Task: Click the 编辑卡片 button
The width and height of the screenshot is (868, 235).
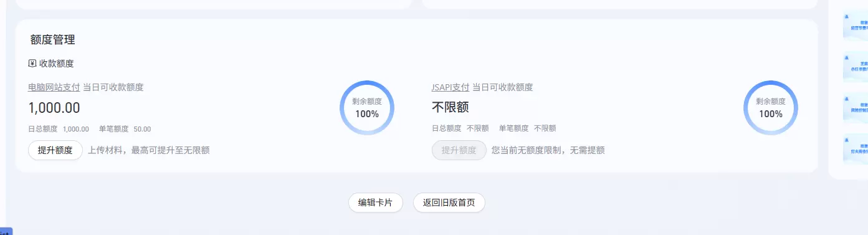Action: (376, 203)
